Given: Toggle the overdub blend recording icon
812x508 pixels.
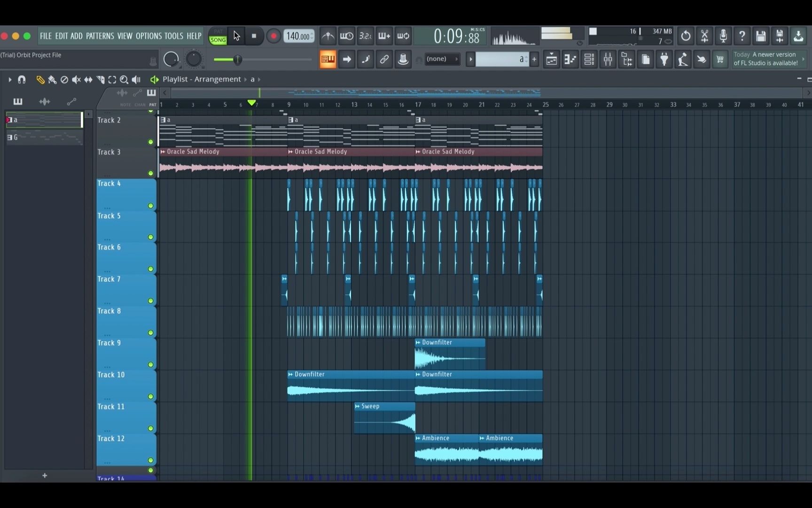Looking at the screenshot, I should [384, 36].
